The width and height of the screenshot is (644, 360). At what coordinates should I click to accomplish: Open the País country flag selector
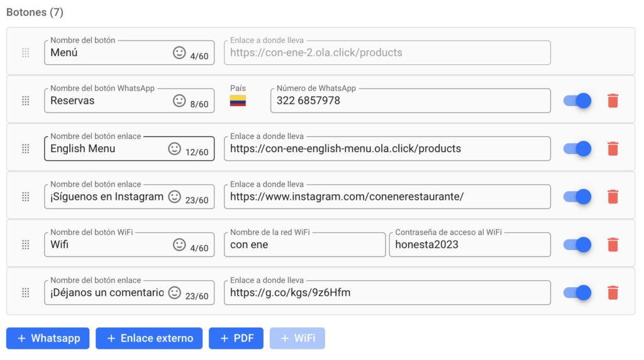coord(238,101)
